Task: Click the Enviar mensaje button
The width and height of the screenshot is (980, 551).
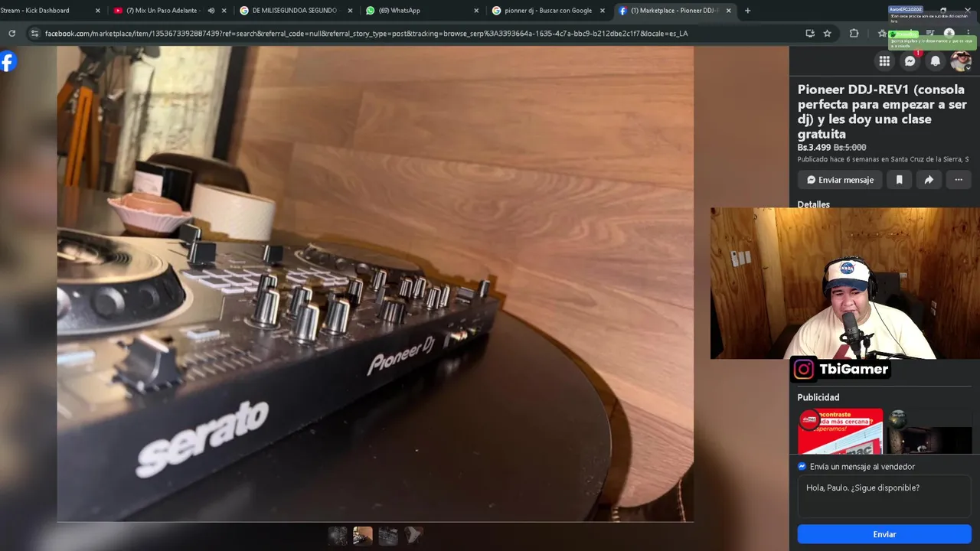Action: 840,180
